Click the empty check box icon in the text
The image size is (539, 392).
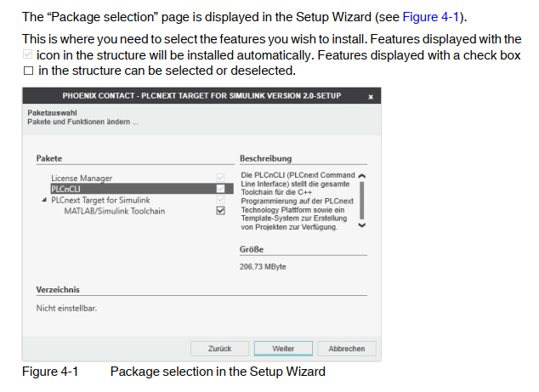(x=29, y=71)
